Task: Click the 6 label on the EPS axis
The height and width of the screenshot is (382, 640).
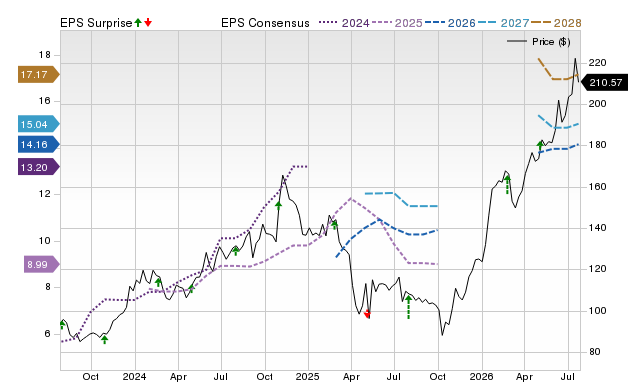Action: pyautogui.click(x=48, y=333)
